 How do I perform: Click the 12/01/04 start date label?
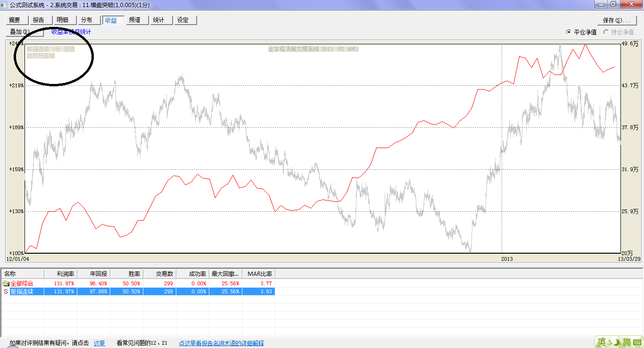point(17,259)
